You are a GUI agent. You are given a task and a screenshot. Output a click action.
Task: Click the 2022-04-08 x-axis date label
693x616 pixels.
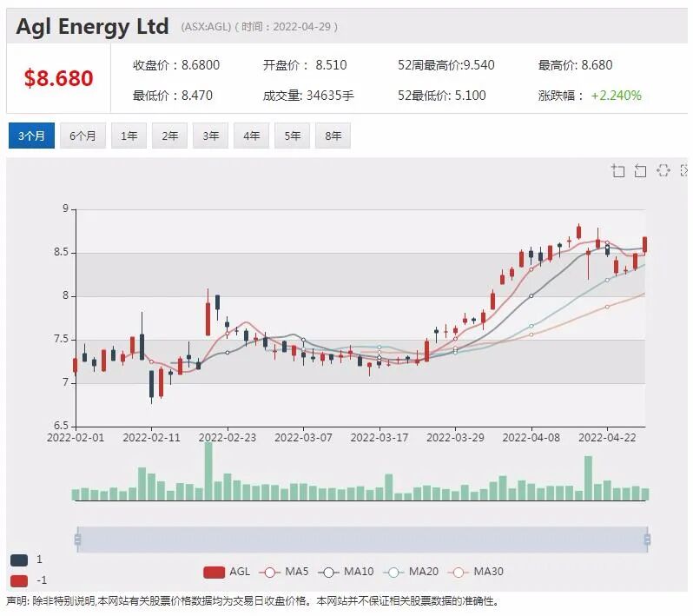[531, 437]
